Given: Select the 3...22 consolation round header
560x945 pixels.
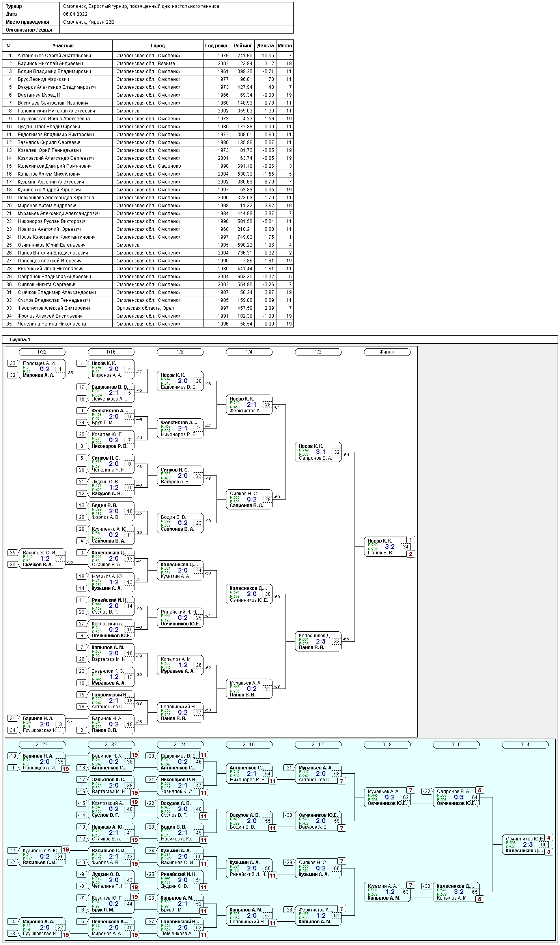Looking at the screenshot, I should pyautogui.click(x=42, y=745).
